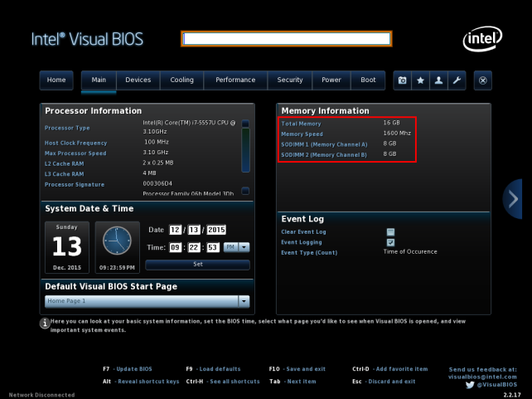532x399 pixels.
Task: Click the Save and exit link
Action: pyautogui.click(x=306, y=369)
